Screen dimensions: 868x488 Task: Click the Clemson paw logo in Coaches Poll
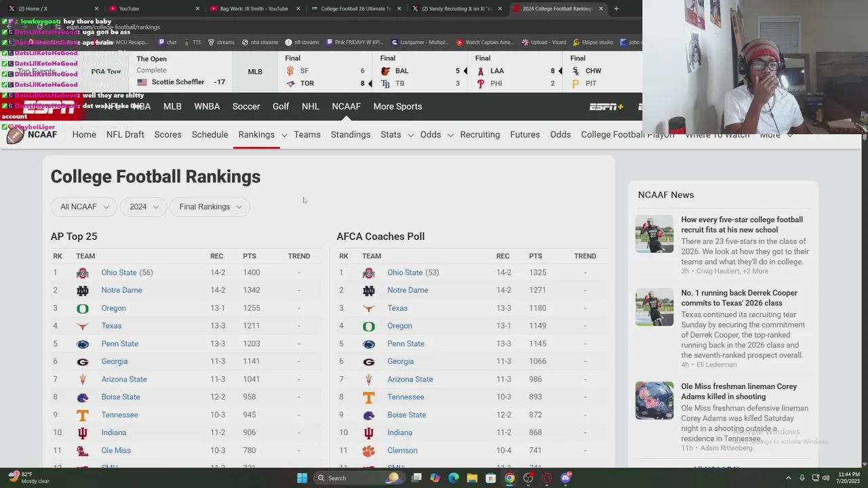click(x=369, y=451)
